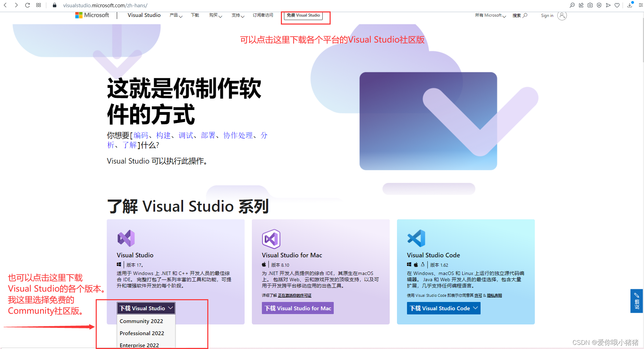This screenshot has width=644, height=349.
Task: Click the 反馈 feedback tab on the right edge
Action: (637, 301)
